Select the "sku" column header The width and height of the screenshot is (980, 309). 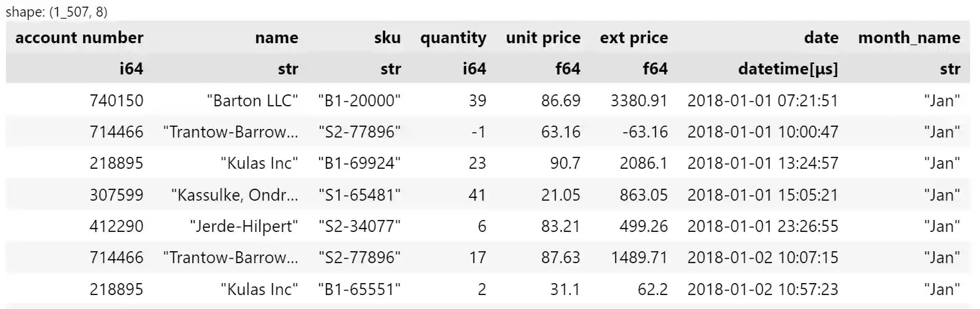click(x=386, y=38)
